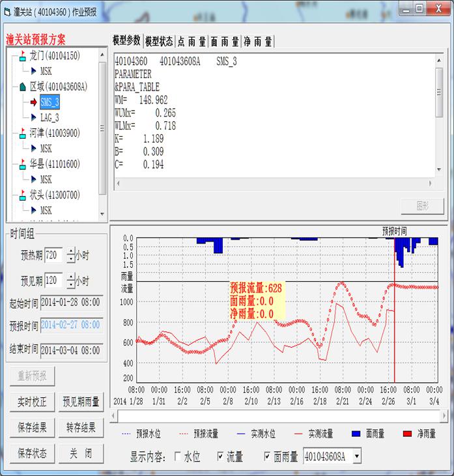The height and width of the screenshot is (476, 454).
Task: Switch to the 面雨量 tab
Action: coord(225,41)
